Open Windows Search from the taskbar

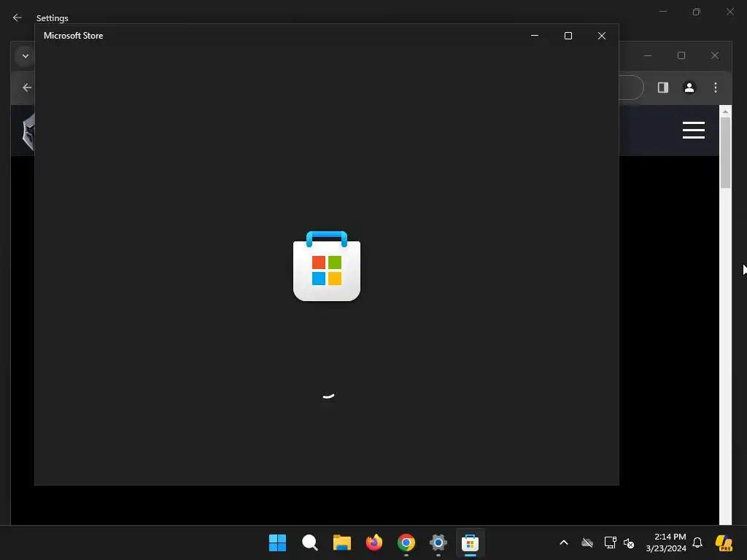click(309, 542)
